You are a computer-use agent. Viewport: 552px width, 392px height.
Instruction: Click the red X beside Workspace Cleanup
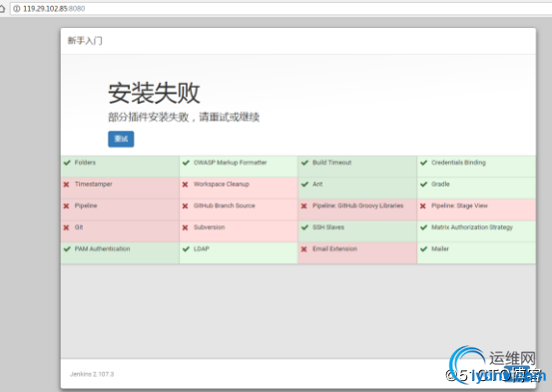tap(186, 185)
